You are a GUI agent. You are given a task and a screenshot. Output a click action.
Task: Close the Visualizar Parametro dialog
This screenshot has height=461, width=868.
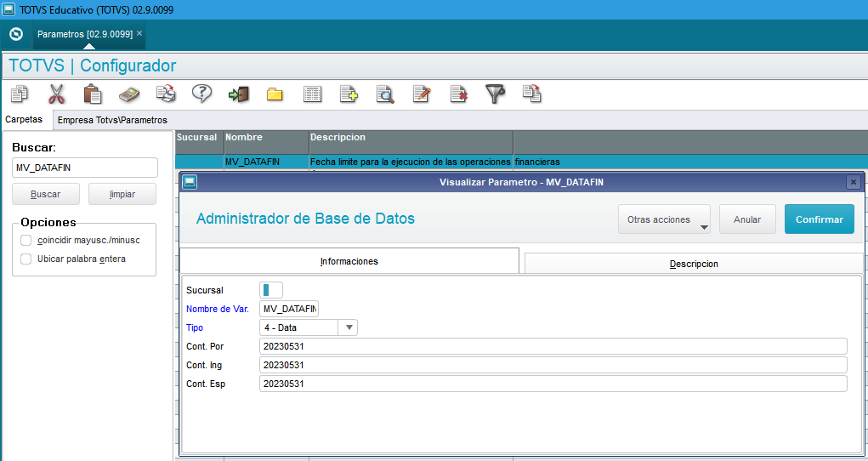point(854,182)
